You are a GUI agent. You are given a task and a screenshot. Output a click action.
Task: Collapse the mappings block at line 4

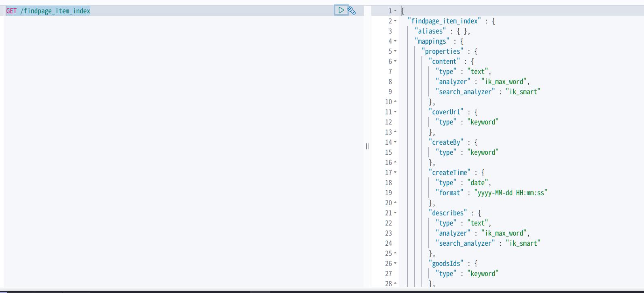395,41
